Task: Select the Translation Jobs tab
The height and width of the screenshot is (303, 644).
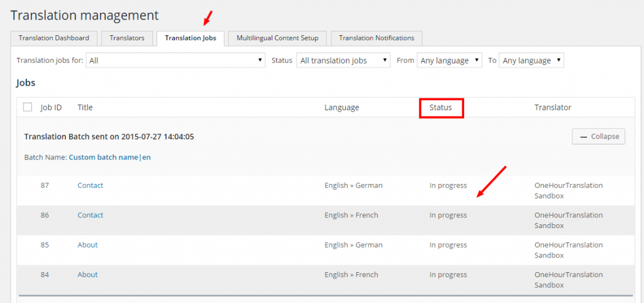Action: pos(191,38)
